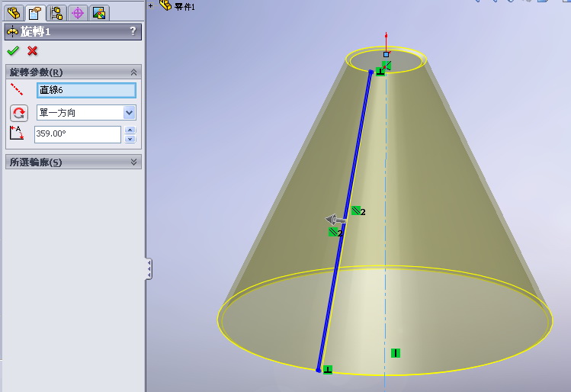Click the vertical relation icon near the cone base

pos(396,352)
